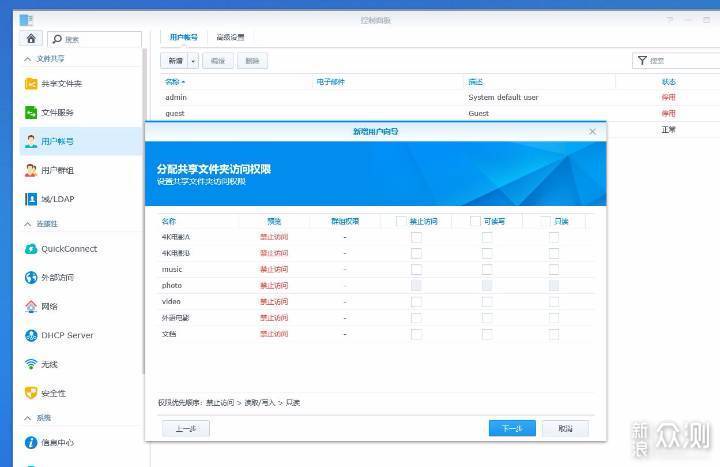Viewport: 720px width, 467px height.
Task: Click the Home icon in the control panel
Action: 31,38
